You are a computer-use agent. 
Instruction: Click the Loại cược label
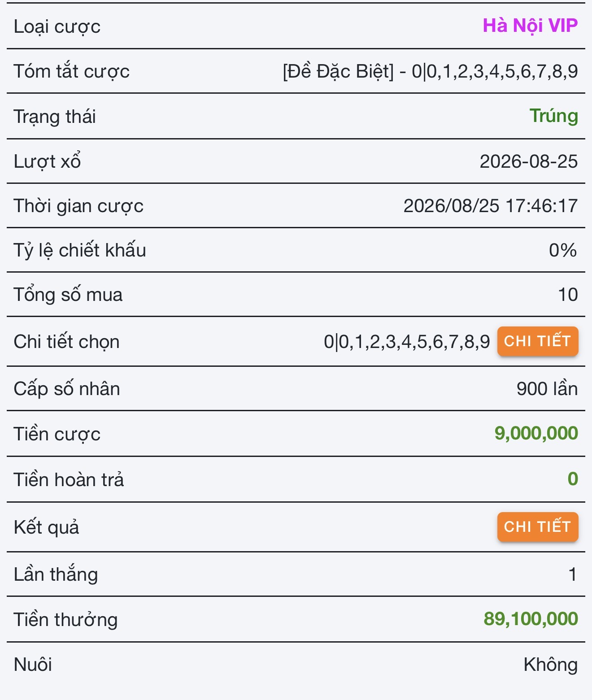pyautogui.click(x=57, y=27)
